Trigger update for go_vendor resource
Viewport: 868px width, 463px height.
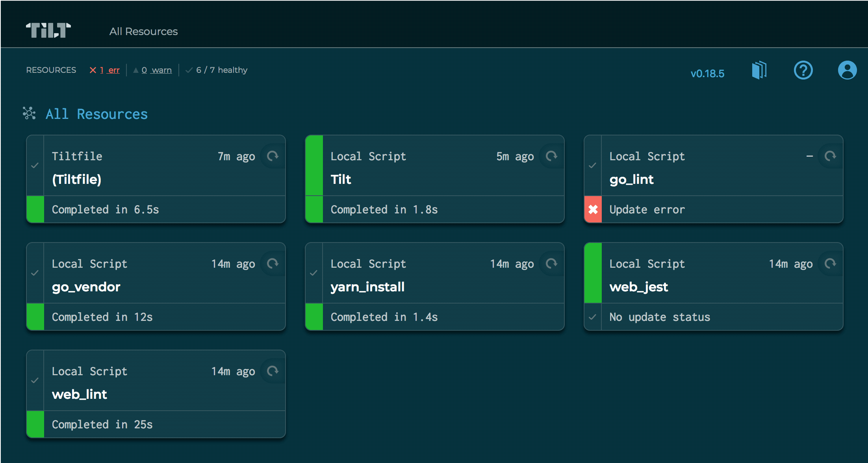[273, 263]
